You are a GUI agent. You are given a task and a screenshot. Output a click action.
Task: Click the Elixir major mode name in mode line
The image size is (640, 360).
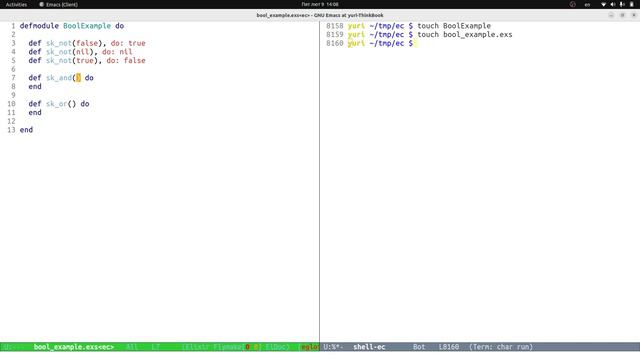197,347
